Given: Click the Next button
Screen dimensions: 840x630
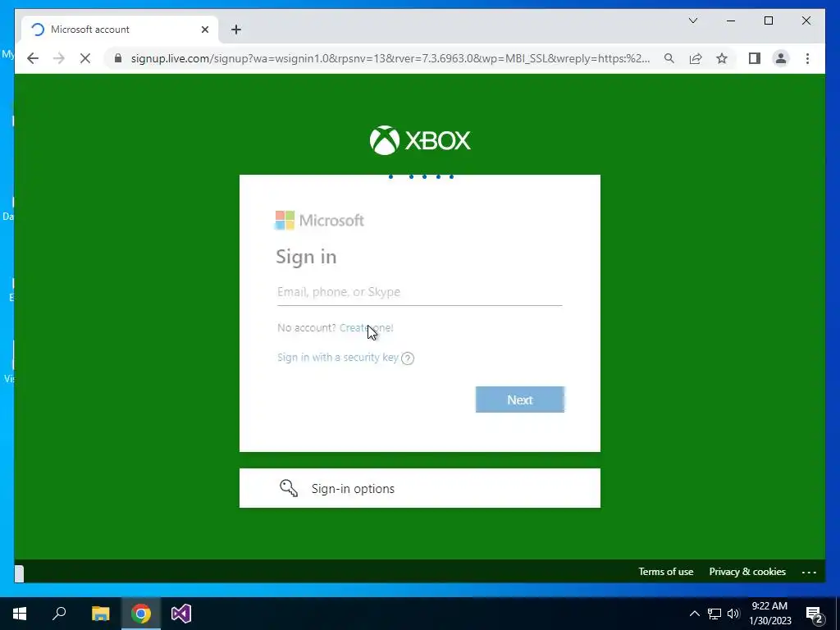Looking at the screenshot, I should click(x=519, y=399).
